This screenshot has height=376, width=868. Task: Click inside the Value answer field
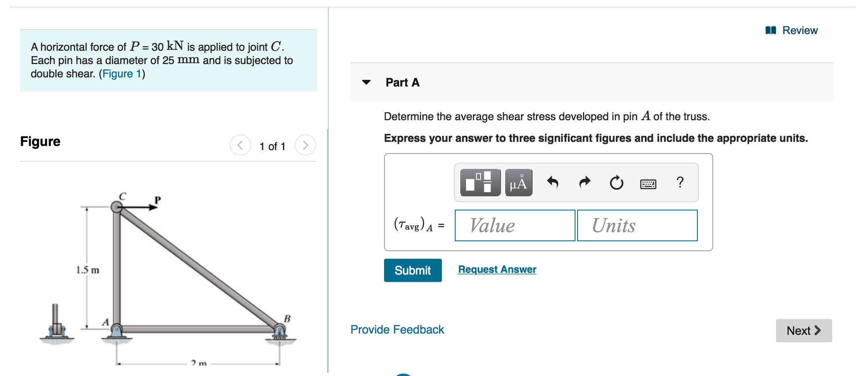pos(515,225)
